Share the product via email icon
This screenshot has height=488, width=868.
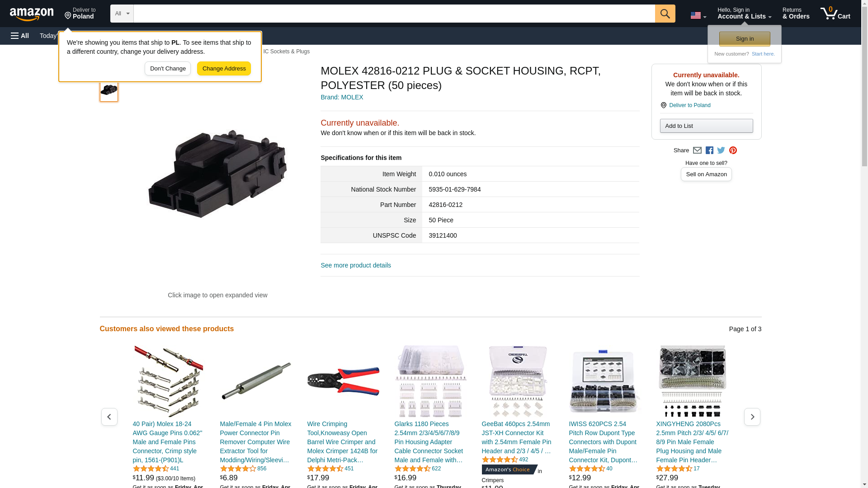coord(697,150)
